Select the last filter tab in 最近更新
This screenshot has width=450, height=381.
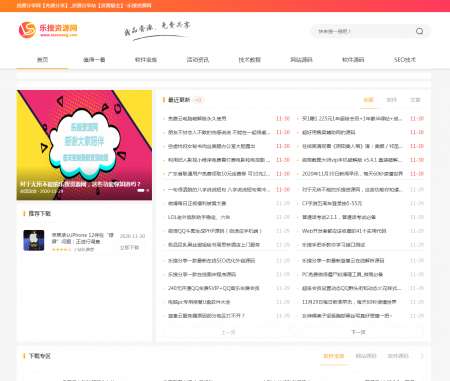pyautogui.click(x=415, y=100)
